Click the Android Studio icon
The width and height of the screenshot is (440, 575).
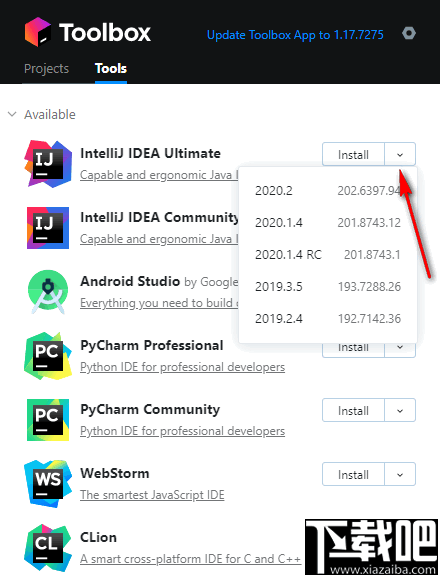[x=48, y=292]
